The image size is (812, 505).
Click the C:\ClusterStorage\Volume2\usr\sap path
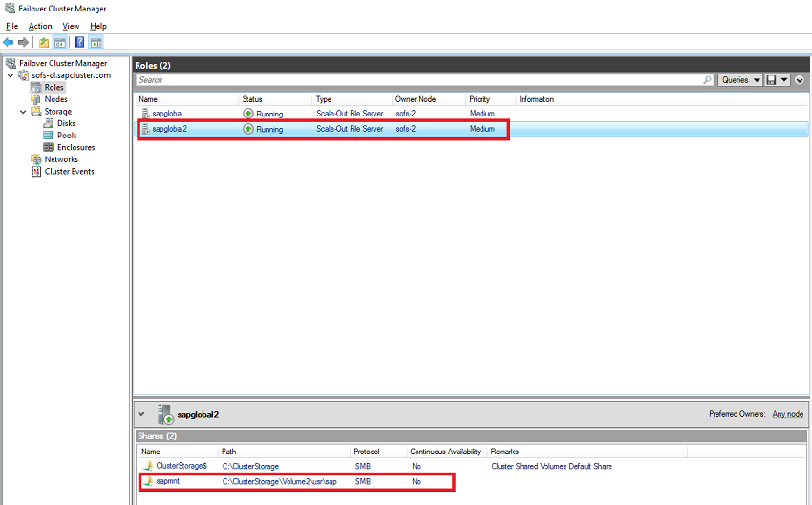click(280, 481)
